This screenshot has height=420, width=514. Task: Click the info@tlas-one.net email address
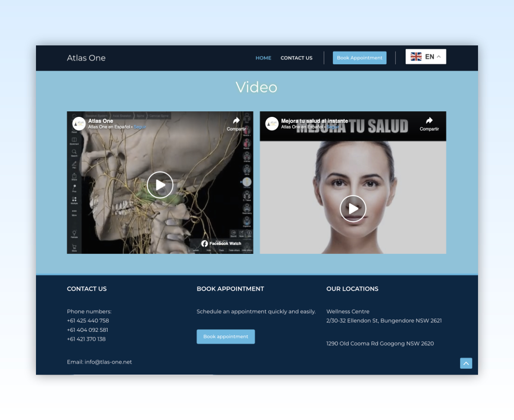click(x=108, y=362)
